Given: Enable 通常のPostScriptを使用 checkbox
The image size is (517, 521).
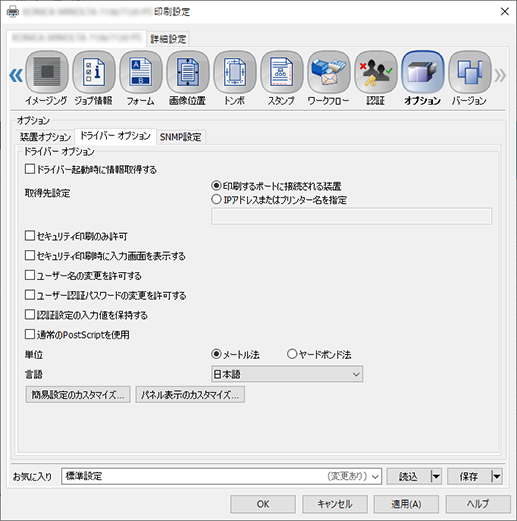Looking at the screenshot, I should (30, 334).
